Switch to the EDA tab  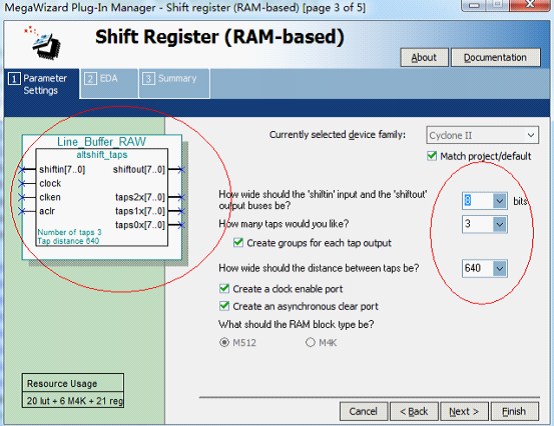108,83
